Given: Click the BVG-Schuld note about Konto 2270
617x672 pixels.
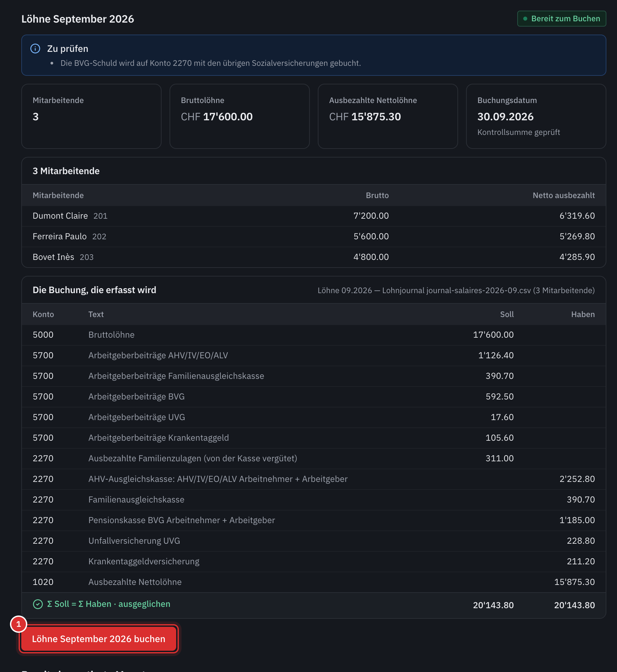Looking at the screenshot, I should pos(210,63).
